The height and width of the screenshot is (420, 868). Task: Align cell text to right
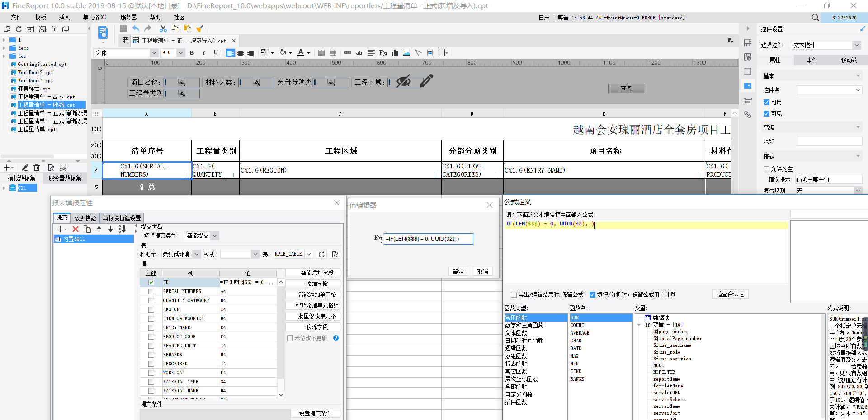[x=250, y=53]
